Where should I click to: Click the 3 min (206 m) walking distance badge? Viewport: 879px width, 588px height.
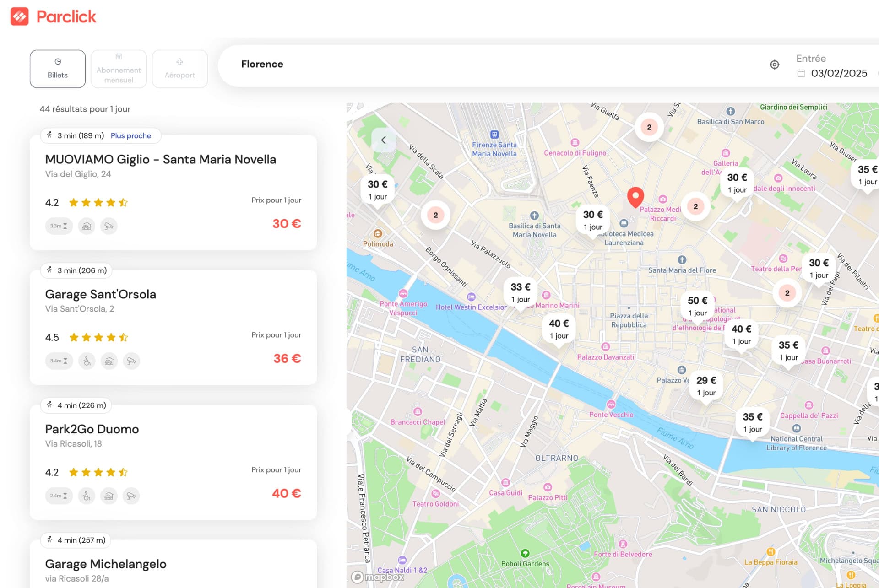[76, 270]
